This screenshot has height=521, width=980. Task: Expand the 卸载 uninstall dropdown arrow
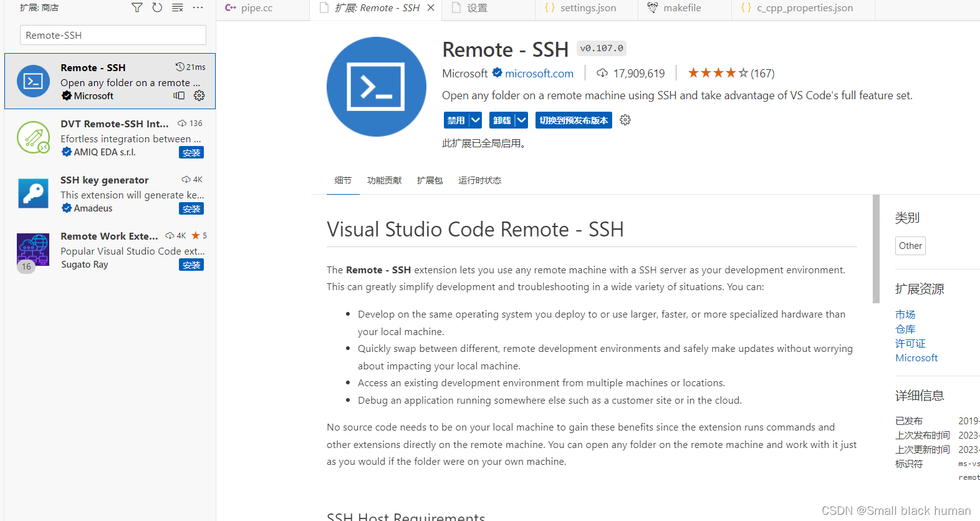click(521, 120)
